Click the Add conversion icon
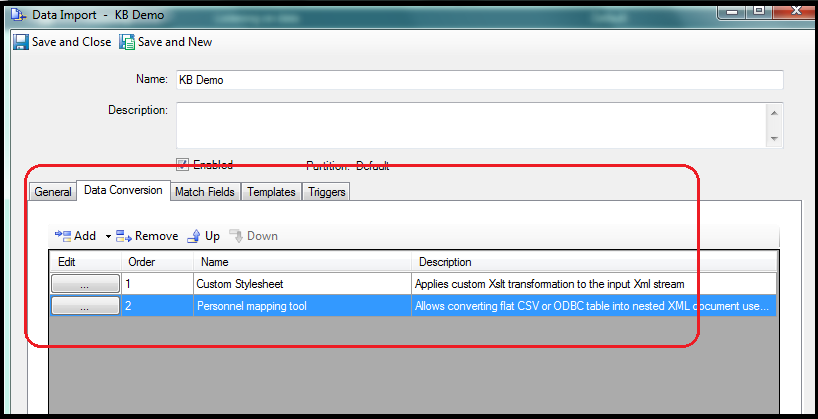818x419 pixels. pyautogui.click(x=62, y=236)
